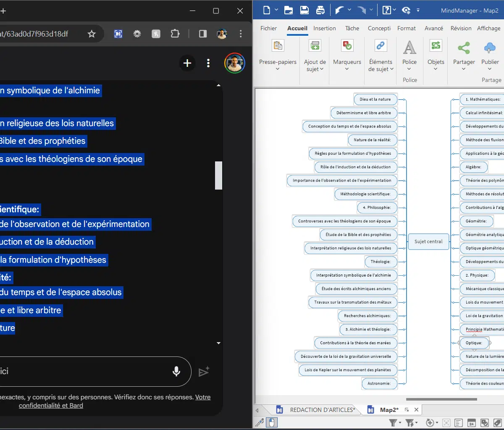Open the confidentialité et Bard link
This screenshot has width=504, height=430.
click(51, 405)
